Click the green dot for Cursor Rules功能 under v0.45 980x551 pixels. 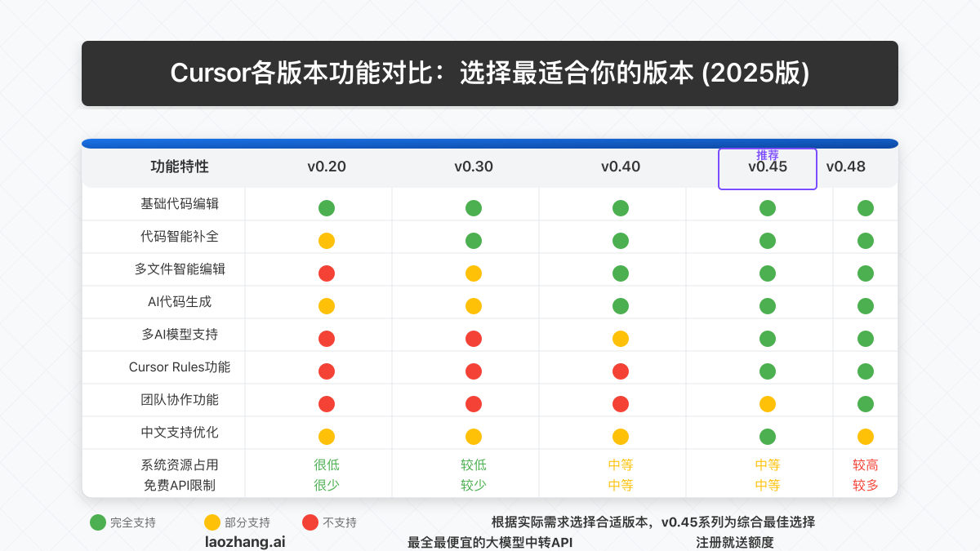[768, 371]
